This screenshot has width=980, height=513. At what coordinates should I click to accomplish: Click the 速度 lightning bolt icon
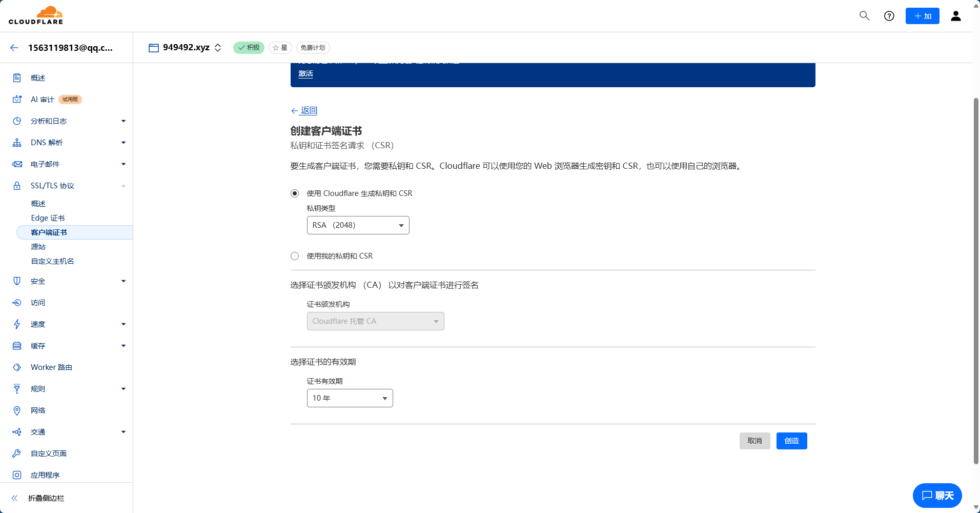17,324
